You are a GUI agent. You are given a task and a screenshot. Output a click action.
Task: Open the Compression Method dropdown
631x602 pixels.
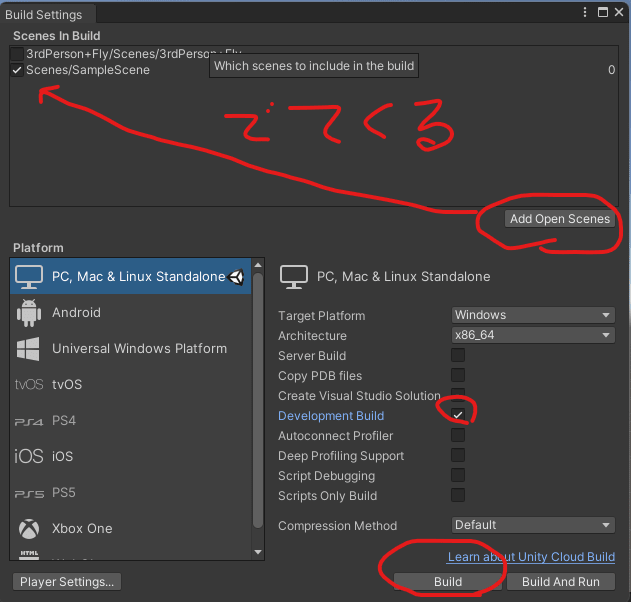point(533,525)
